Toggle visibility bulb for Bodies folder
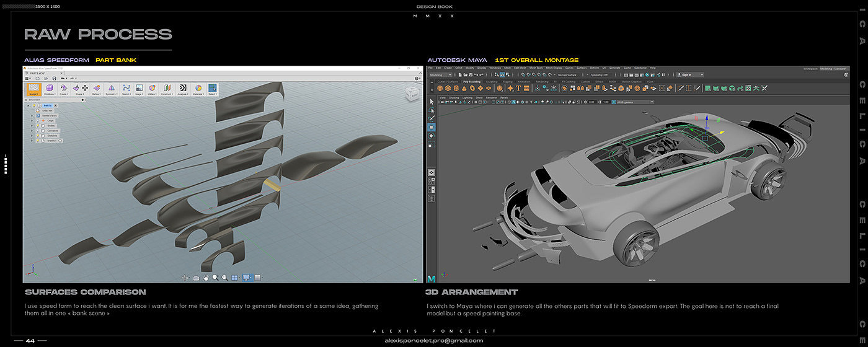This screenshot has height=347, width=868. click(37, 126)
